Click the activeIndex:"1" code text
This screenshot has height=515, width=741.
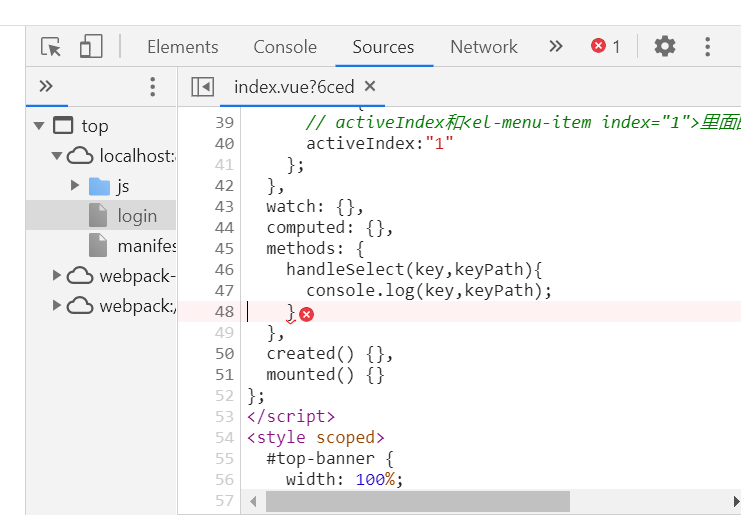380,143
